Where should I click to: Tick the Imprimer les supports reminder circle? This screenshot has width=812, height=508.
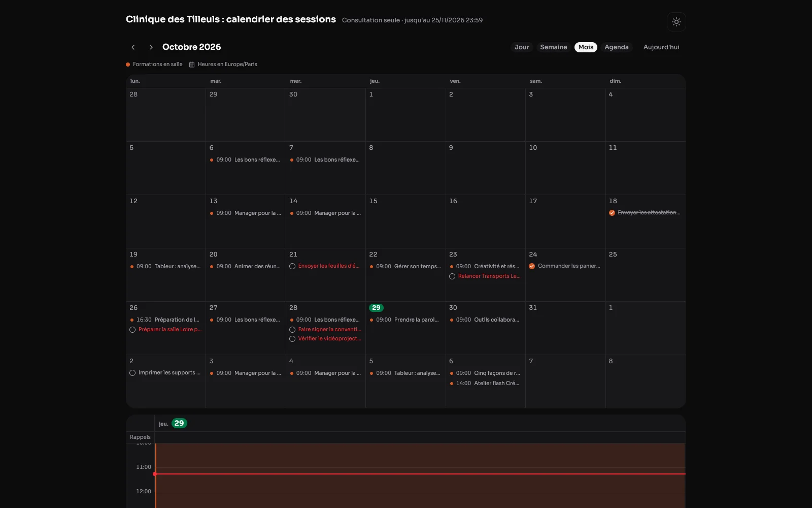click(132, 373)
